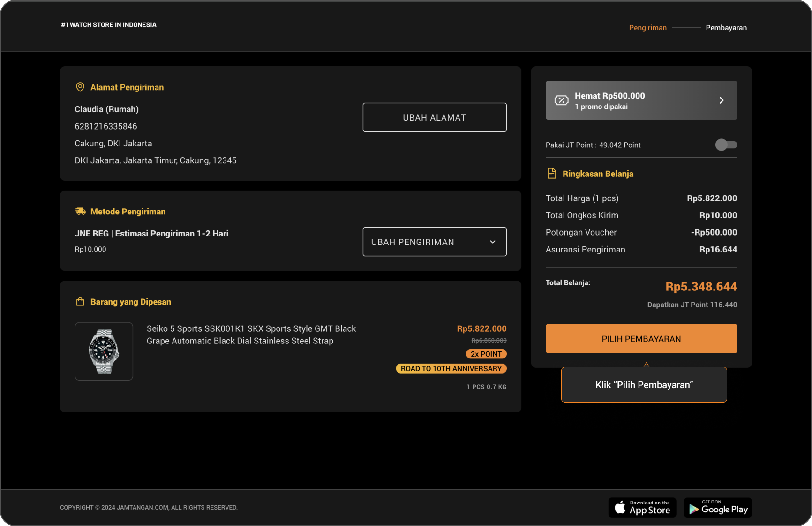Go to the Pembayaran step

(x=726, y=28)
